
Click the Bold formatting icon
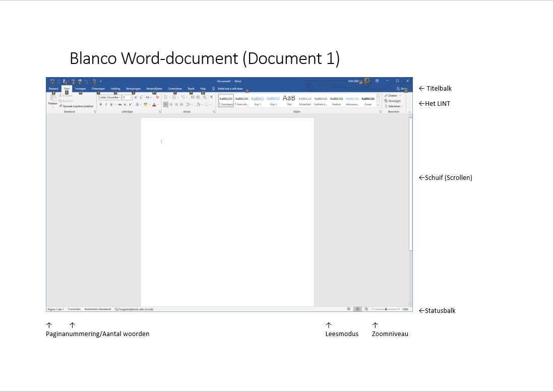[100, 104]
